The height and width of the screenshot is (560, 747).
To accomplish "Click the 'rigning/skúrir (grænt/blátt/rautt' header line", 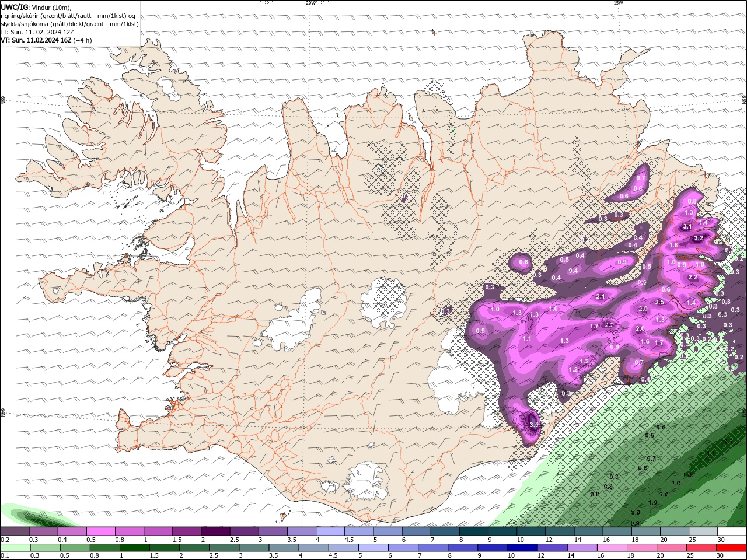I will point(68,16).
